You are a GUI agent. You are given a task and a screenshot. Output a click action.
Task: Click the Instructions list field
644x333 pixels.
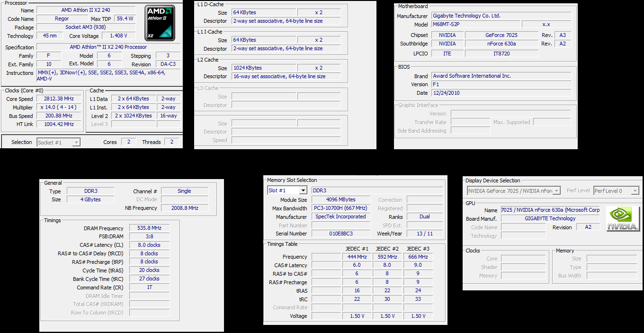(108, 75)
